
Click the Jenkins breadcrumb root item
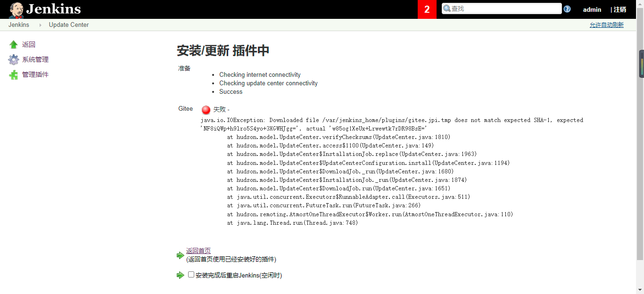click(19, 24)
